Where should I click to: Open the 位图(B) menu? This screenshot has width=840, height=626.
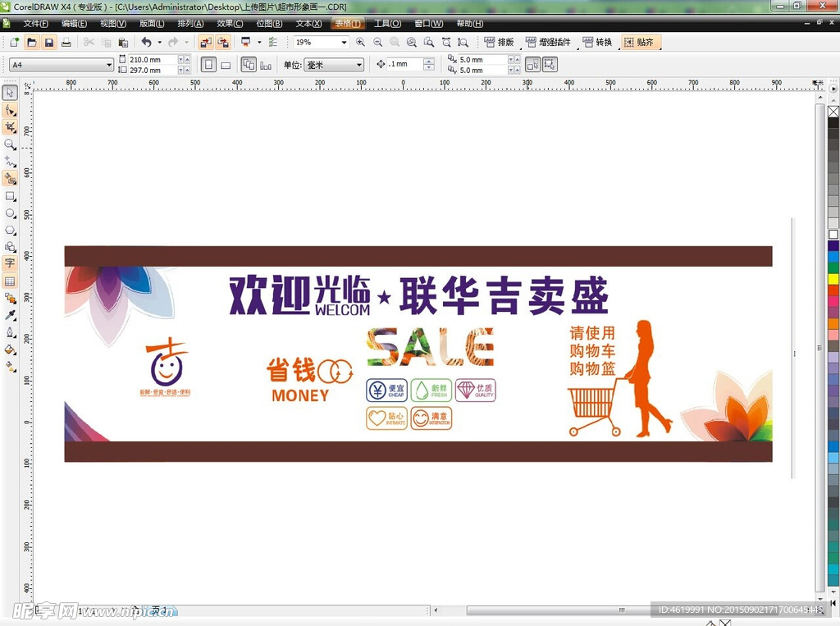click(x=269, y=24)
